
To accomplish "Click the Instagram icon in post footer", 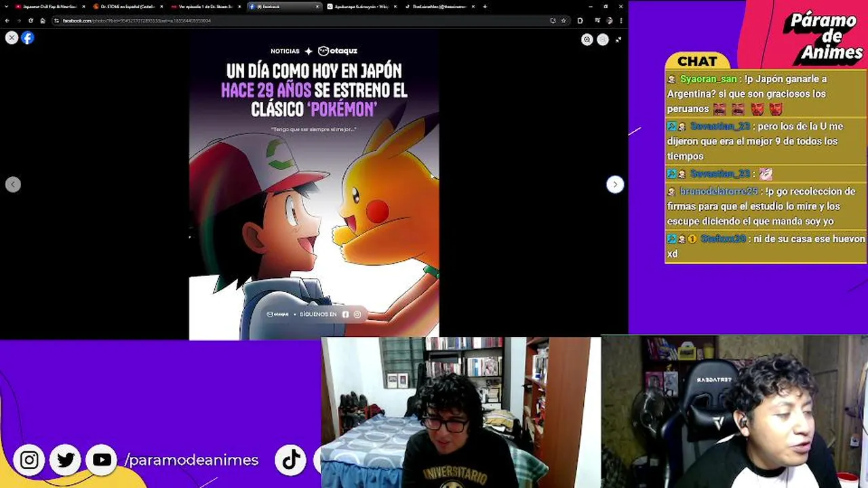I will pyautogui.click(x=357, y=314).
